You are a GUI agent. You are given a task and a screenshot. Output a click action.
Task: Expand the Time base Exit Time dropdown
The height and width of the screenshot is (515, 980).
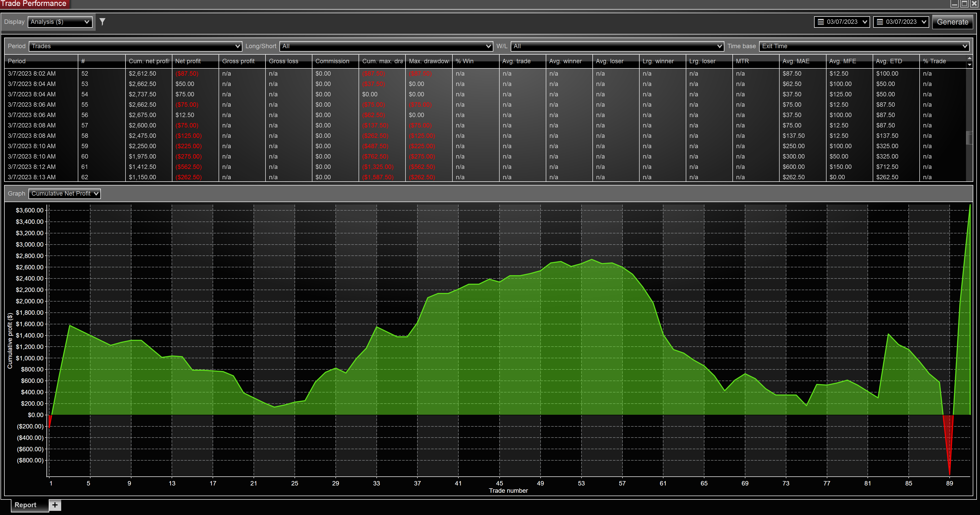tap(864, 46)
